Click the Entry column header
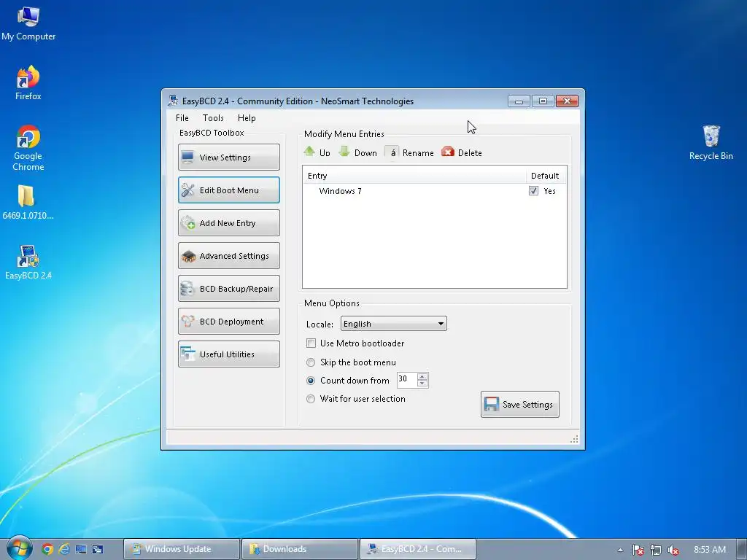The height and width of the screenshot is (560, 747). point(414,176)
